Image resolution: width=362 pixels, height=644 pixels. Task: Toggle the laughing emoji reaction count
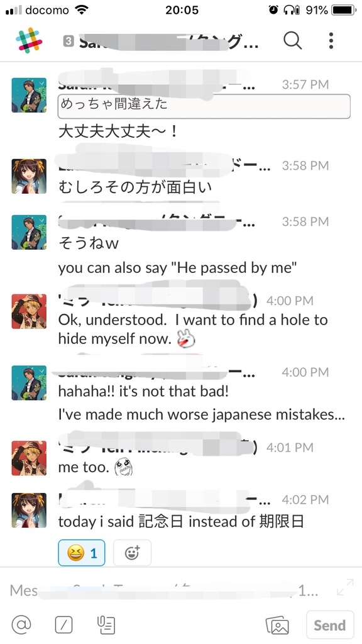[82, 553]
